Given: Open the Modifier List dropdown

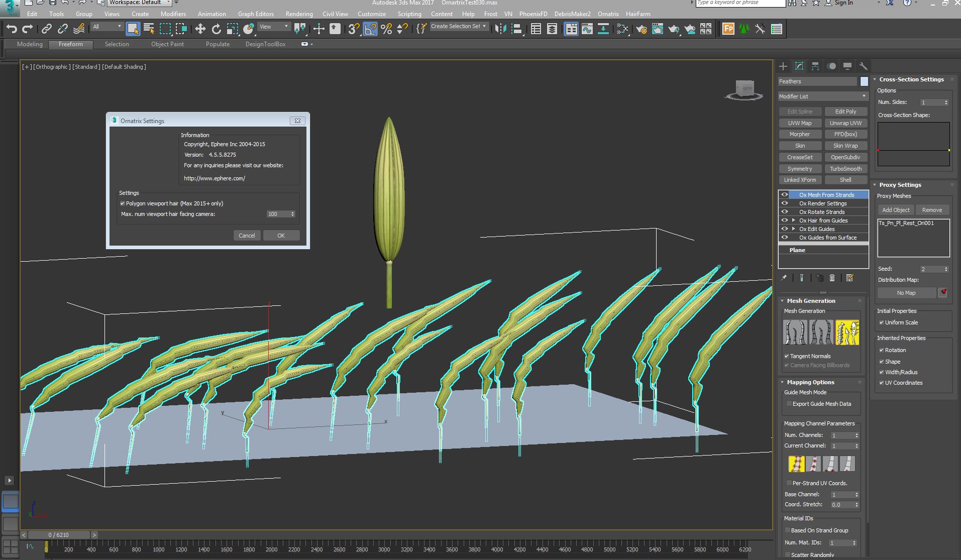Looking at the screenshot, I should [822, 96].
